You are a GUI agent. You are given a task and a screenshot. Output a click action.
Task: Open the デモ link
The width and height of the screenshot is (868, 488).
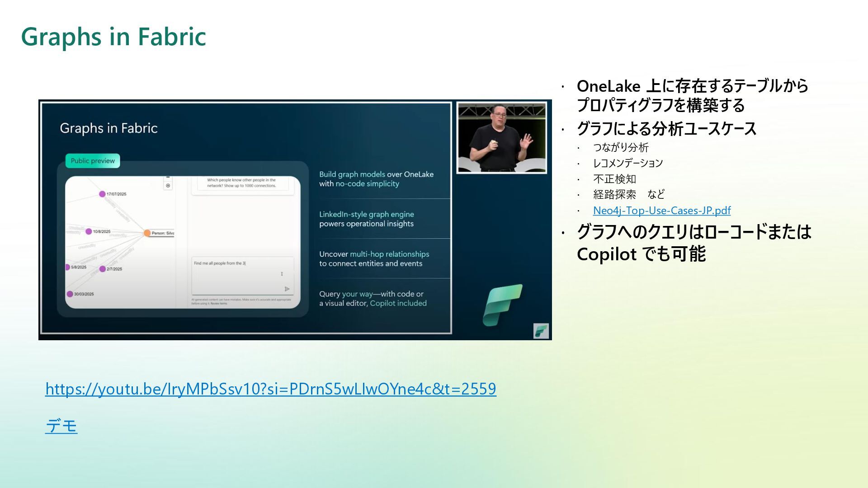(61, 426)
